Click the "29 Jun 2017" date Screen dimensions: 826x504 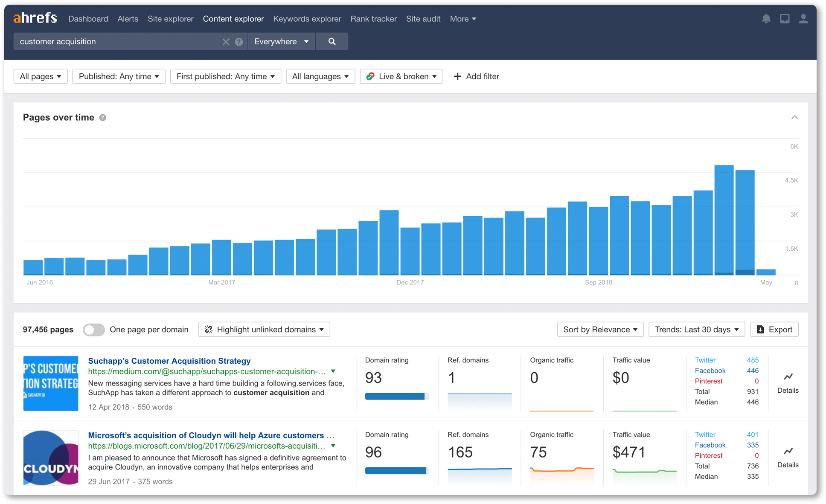(109, 482)
